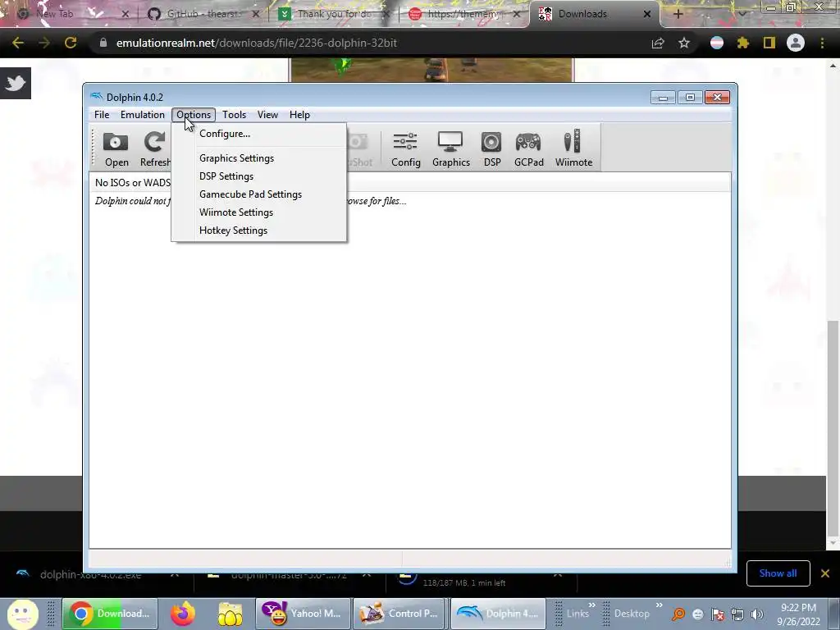Expand the Links toolbar chevron

coord(592,605)
